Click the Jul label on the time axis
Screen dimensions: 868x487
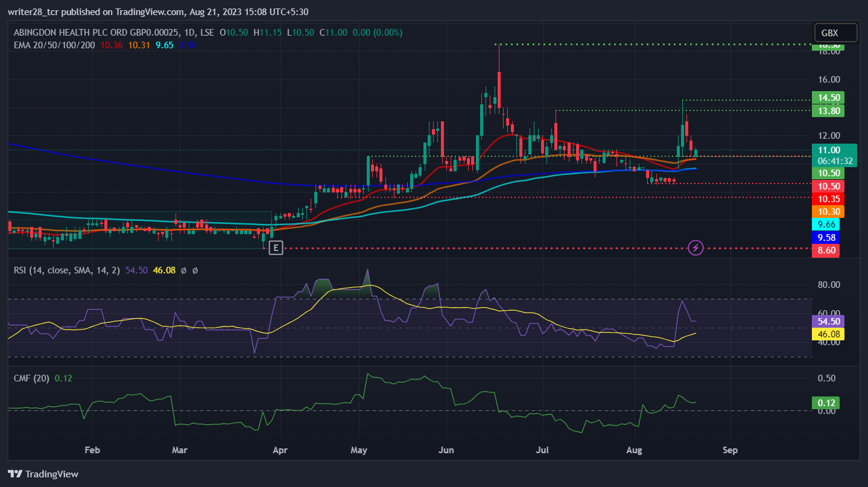(543, 450)
